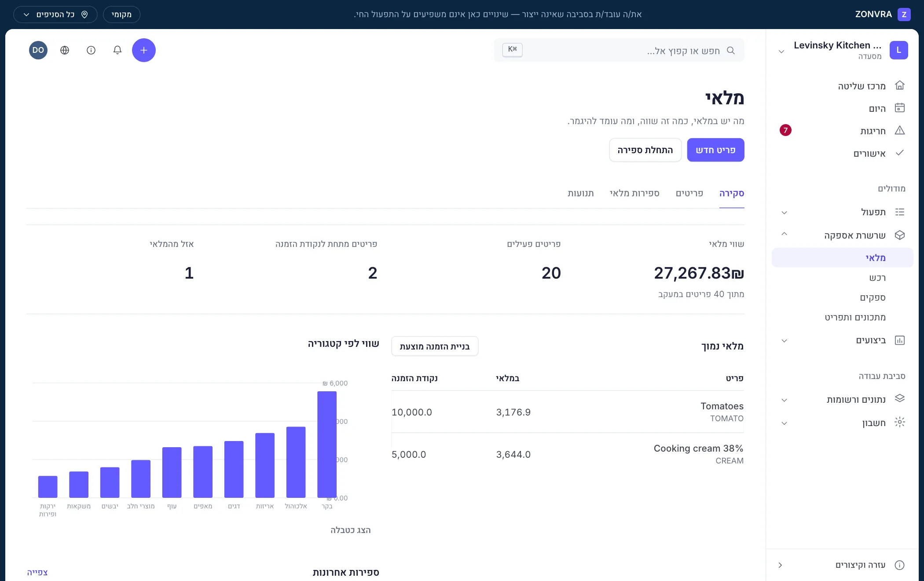This screenshot has width=924, height=581.
Task: Switch to the פריטים tab
Action: [689, 193]
